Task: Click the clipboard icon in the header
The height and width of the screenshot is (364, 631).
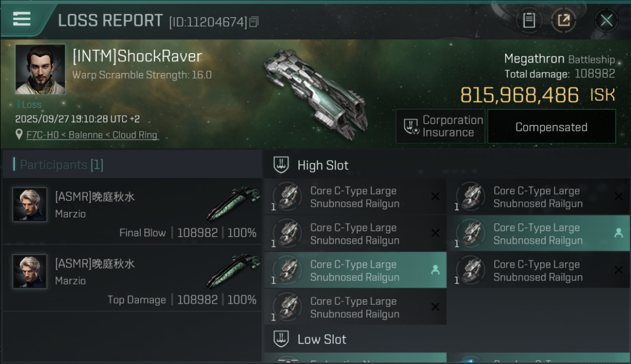Action: click(x=529, y=20)
